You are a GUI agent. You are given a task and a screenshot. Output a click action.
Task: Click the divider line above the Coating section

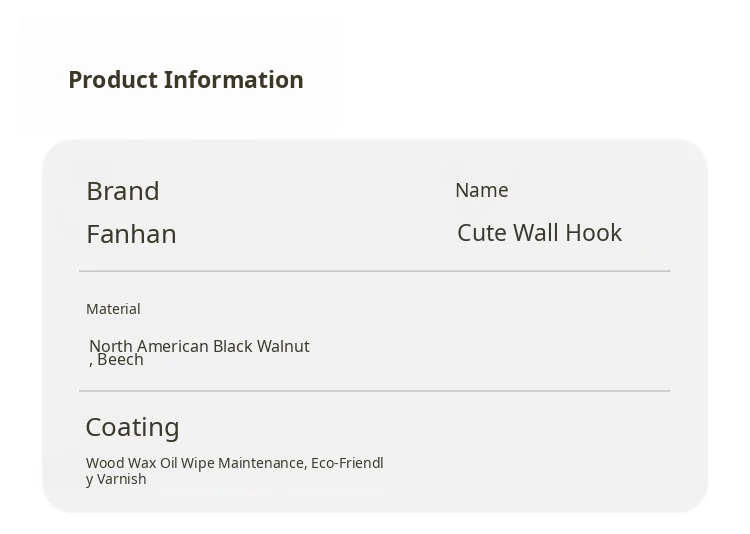(x=374, y=391)
